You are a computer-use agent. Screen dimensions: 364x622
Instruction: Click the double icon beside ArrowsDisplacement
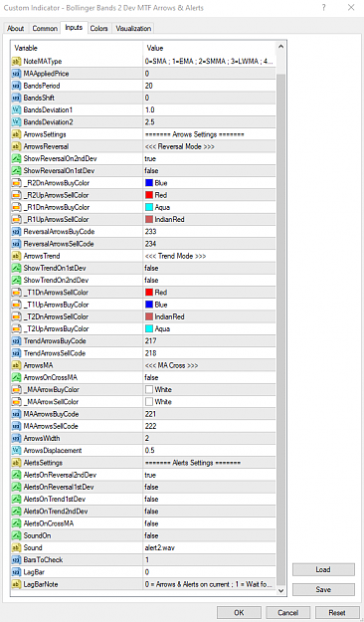(x=16, y=451)
